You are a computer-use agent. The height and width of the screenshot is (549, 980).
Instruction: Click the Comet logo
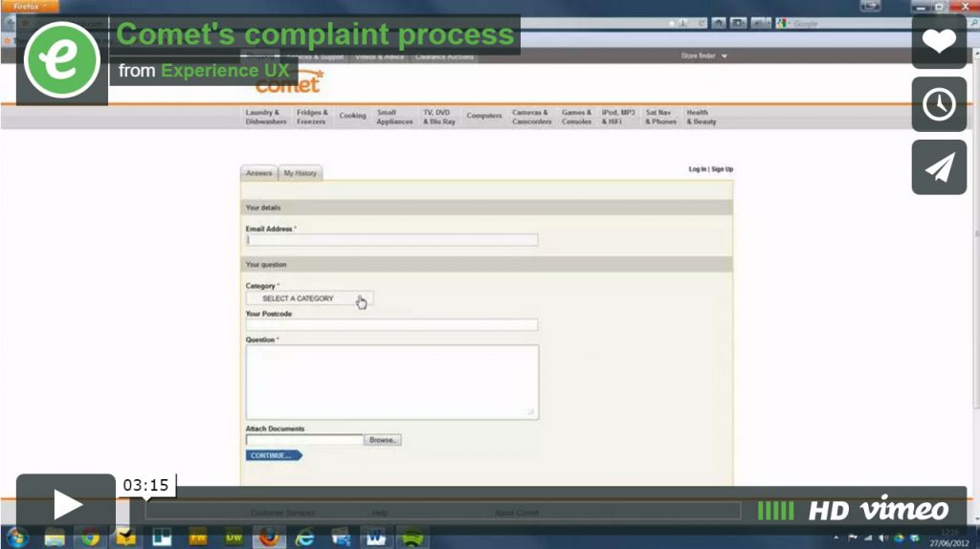[x=289, y=83]
